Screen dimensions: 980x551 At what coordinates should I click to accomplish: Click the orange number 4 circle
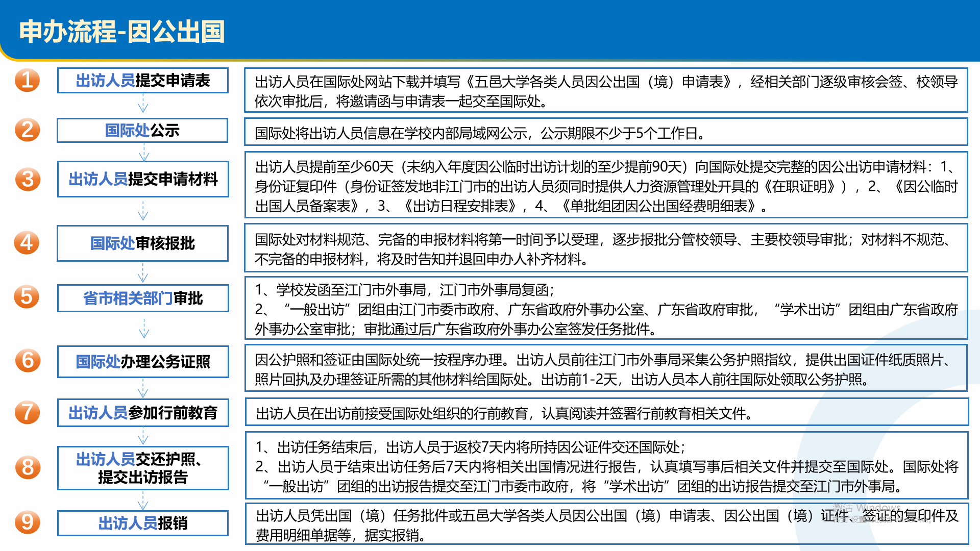(27, 242)
